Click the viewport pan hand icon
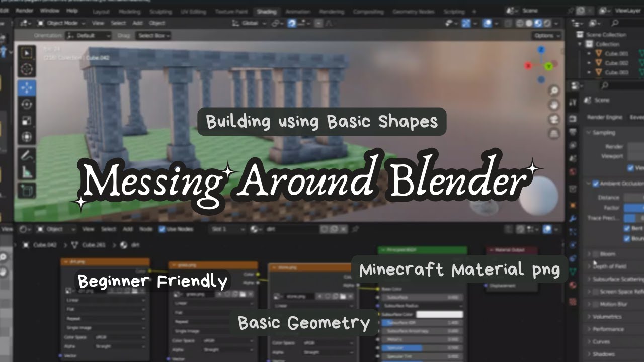This screenshot has height=362, width=644. [554, 105]
